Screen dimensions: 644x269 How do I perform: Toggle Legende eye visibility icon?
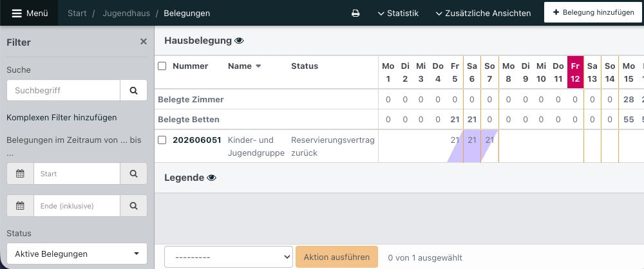coord(211,178)
